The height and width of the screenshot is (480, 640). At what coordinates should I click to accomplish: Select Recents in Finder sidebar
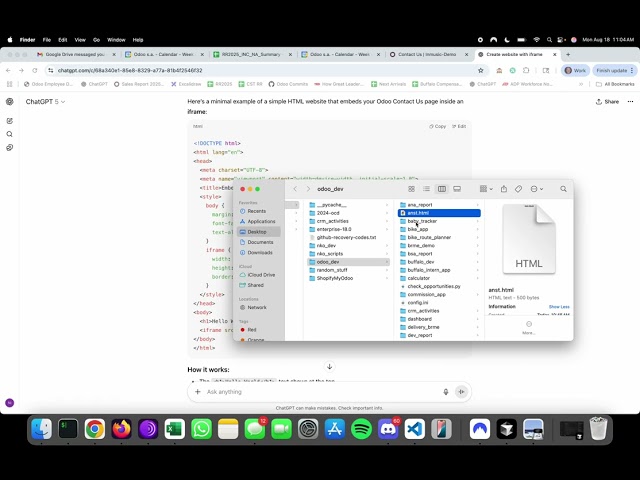click(x=257, y=211)
